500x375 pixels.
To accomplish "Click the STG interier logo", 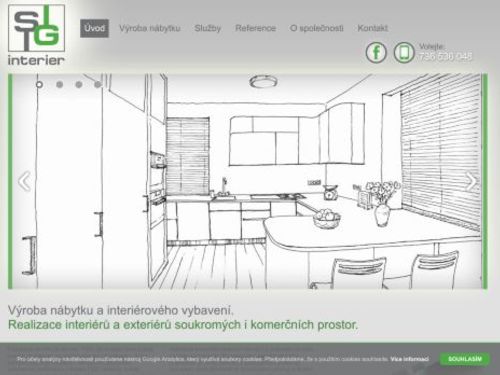I will tap(36, 35).
